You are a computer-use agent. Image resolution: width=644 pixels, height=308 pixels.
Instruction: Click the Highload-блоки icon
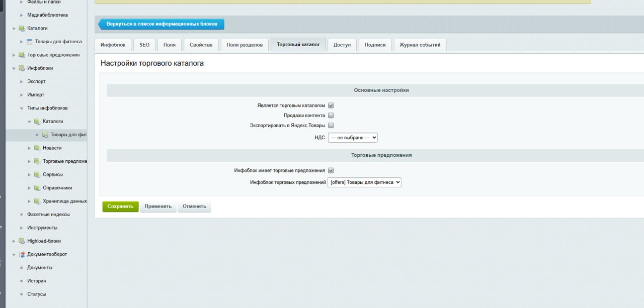pos(21,241)
